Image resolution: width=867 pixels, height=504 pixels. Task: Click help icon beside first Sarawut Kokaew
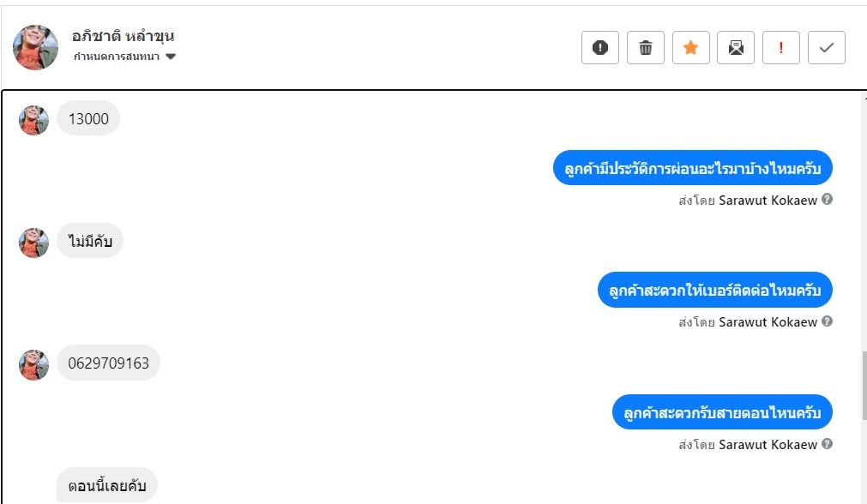click(828, 200)
